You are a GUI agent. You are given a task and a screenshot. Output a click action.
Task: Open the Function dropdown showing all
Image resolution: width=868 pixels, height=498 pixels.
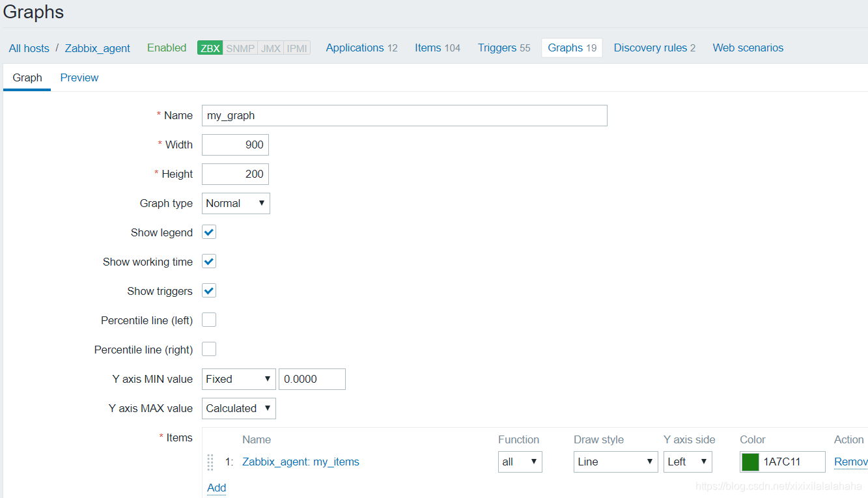[520, 462]
